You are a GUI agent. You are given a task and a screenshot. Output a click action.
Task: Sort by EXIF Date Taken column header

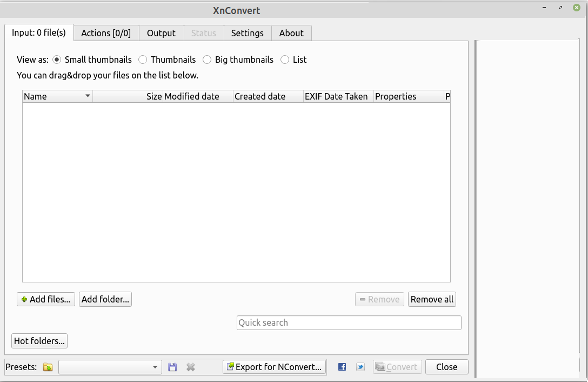(338, 96)
